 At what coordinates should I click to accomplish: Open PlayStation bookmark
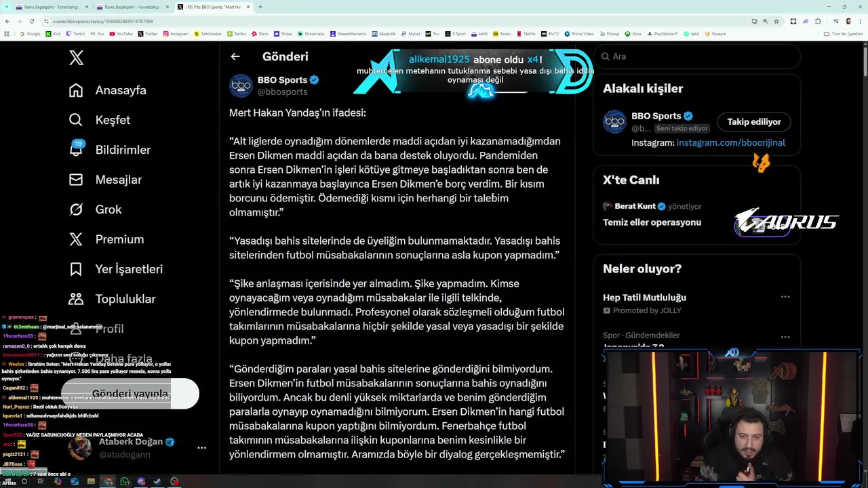pos(662,34)
